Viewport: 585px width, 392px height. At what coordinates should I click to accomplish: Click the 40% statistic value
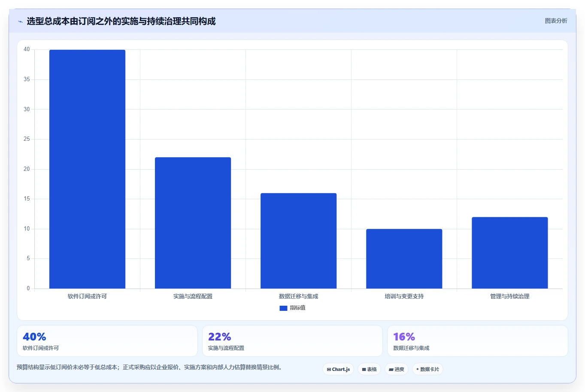tap(34, 337)
